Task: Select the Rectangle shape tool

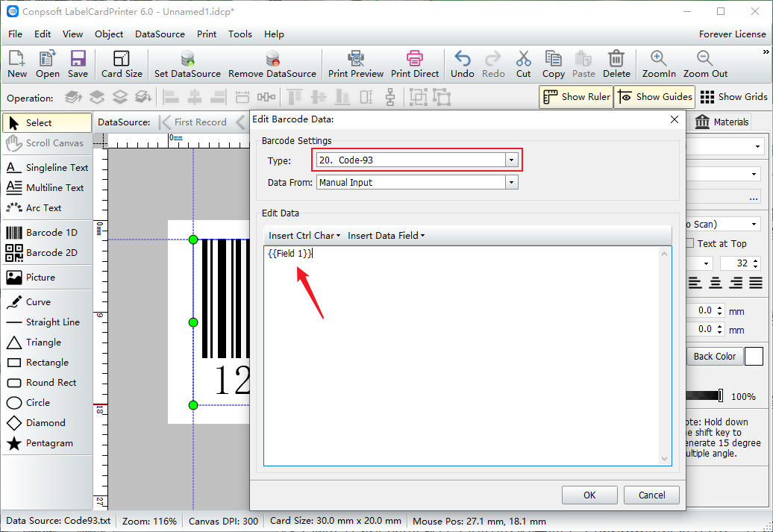Action: [47, 363]
